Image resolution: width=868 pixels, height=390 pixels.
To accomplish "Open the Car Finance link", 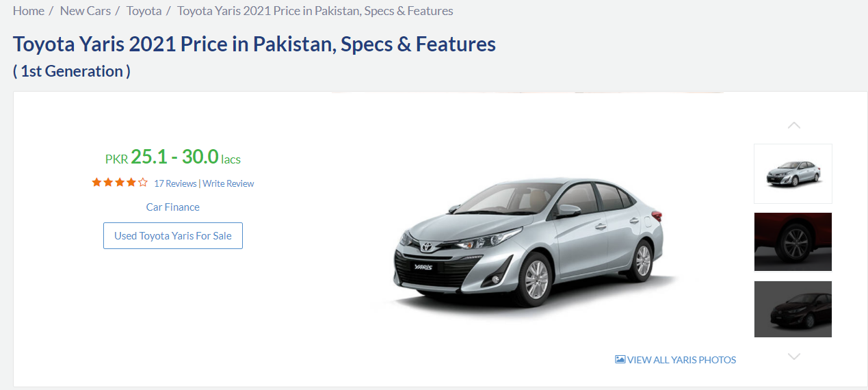I will coord(173,207).
